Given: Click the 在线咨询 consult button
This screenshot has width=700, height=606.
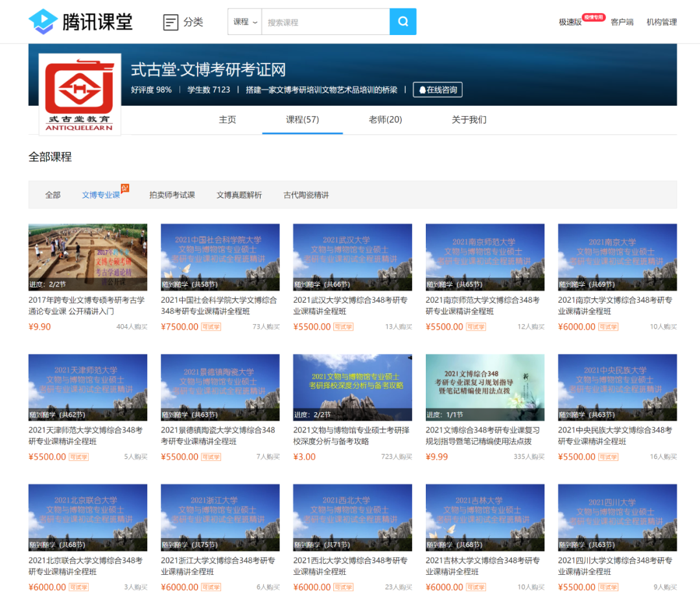Looking at the screenshot, I should click(436, 90).
